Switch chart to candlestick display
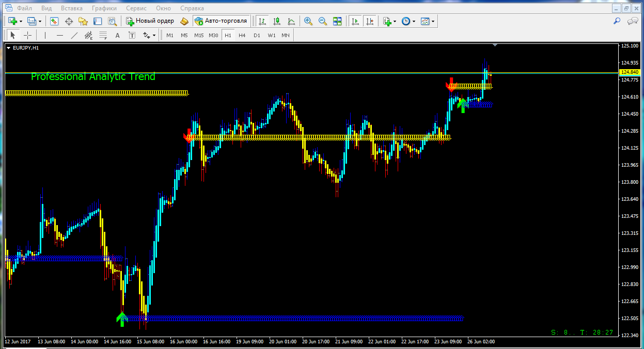The image size is (644, 349). [x=277, y=21]
